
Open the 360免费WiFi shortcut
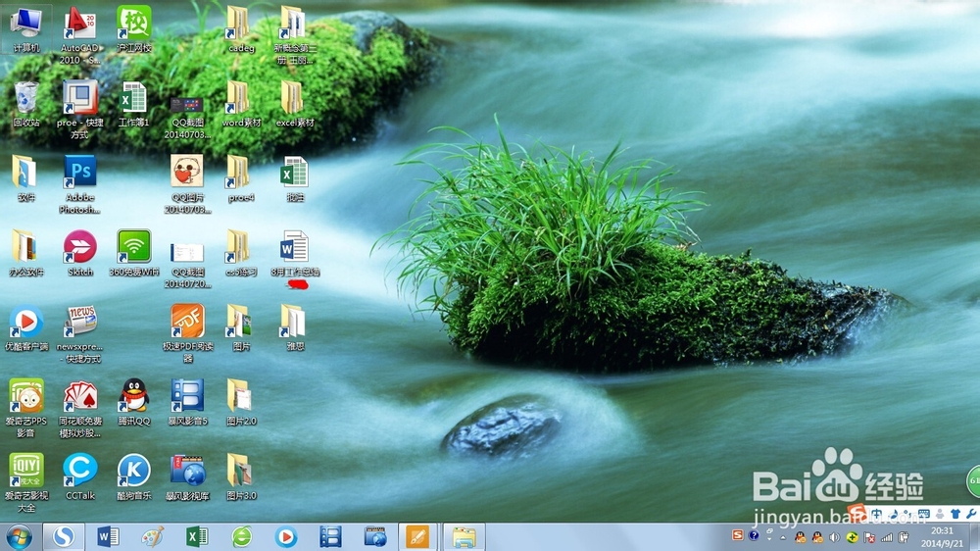point(133,253)
